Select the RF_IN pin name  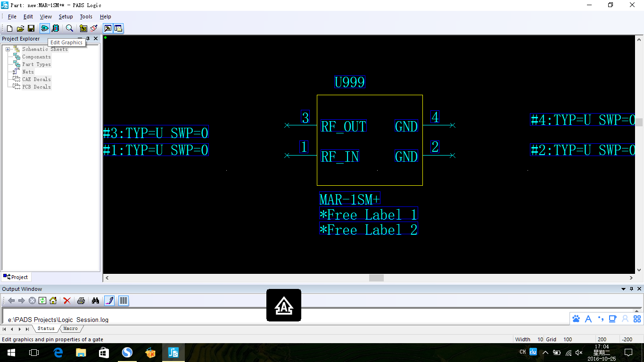pyautogui.click(x=340, y=156)
